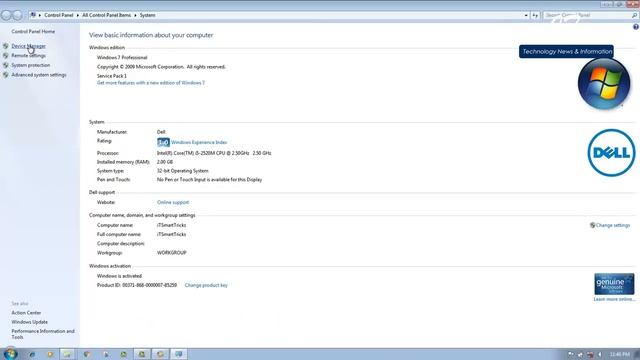Click the Dell logo

pos(611,153)
